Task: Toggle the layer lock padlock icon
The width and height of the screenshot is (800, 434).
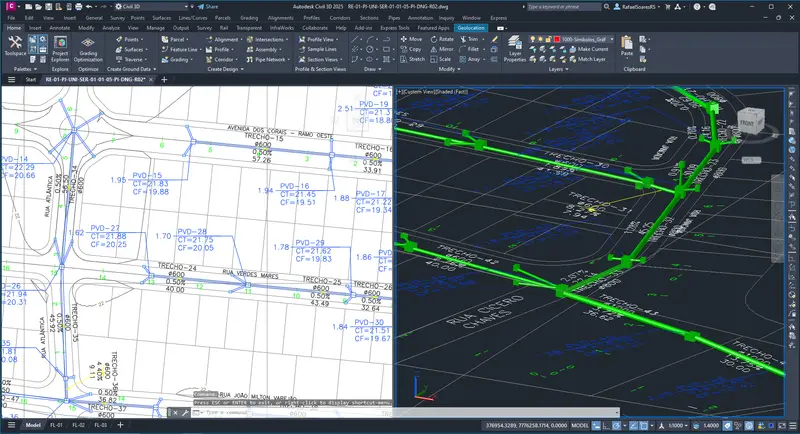Action: click(x=548, y=39)
